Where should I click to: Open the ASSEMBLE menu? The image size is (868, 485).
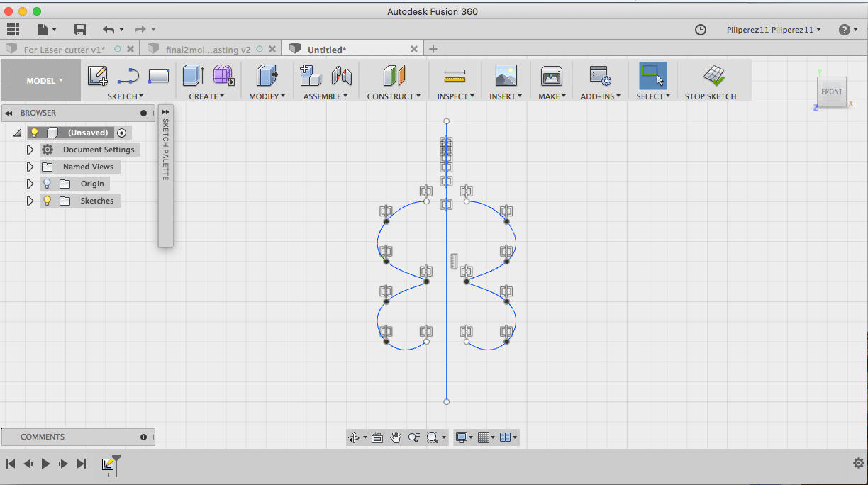click(325, 96)
